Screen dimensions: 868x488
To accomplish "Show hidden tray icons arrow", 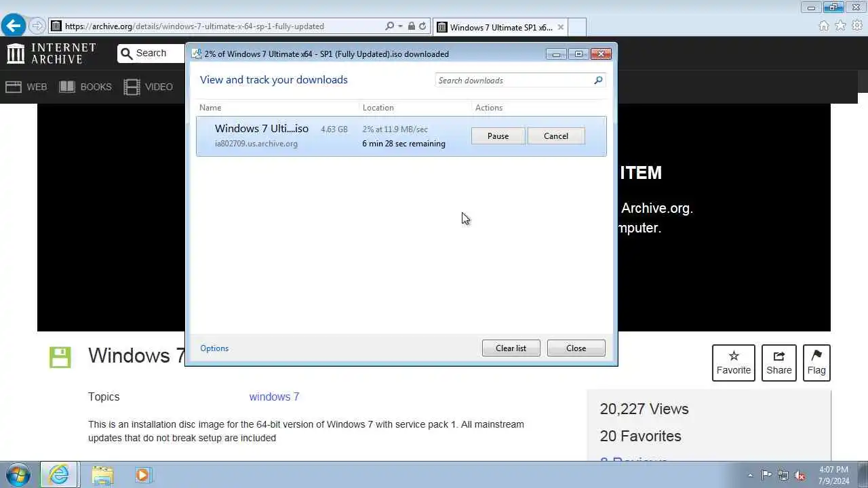I will coord(750,475).
